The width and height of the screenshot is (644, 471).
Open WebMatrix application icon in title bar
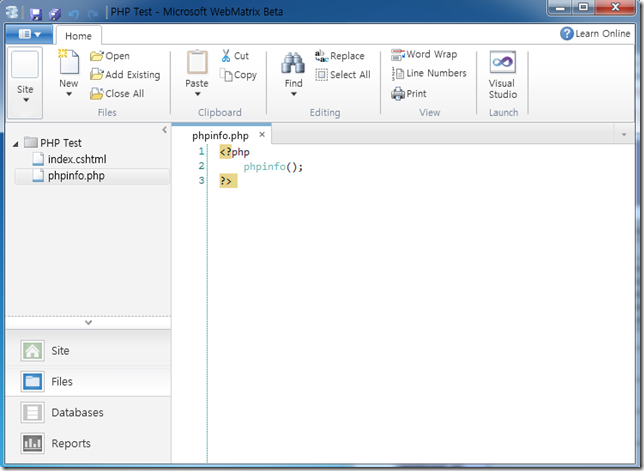(12, 13)
